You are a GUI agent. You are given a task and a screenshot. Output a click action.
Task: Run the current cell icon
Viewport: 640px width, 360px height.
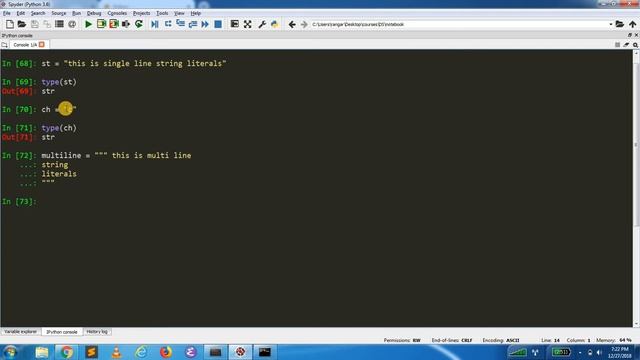click(101, 24)
